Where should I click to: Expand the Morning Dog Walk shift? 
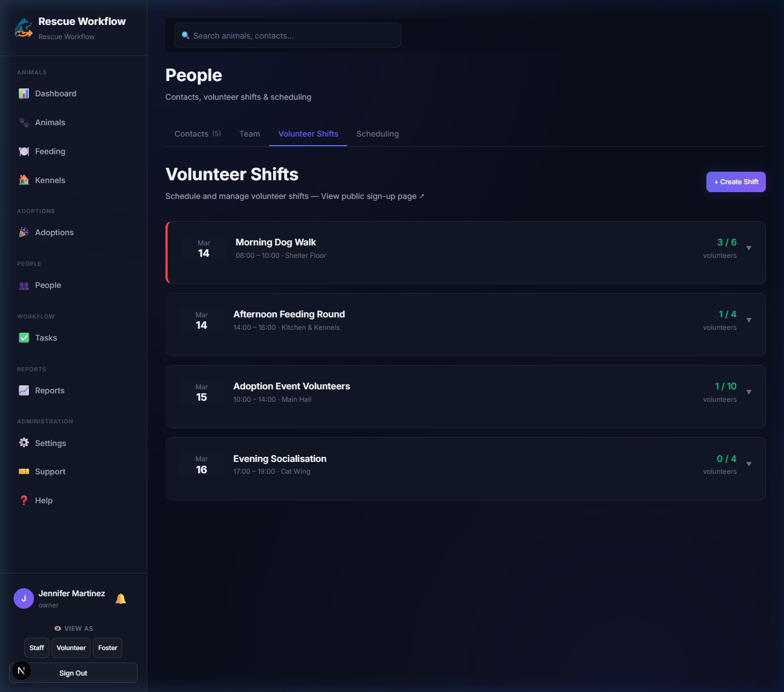[x=749, y=248]
